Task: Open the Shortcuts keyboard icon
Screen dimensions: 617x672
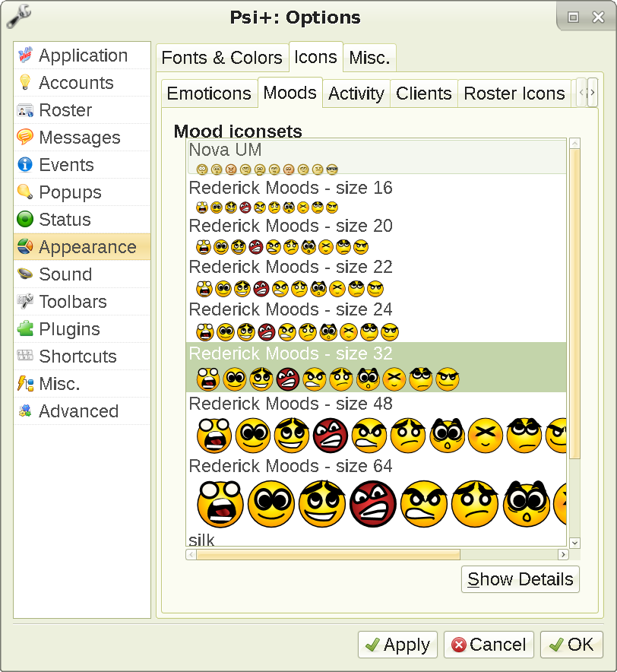Action: (24, 356)
